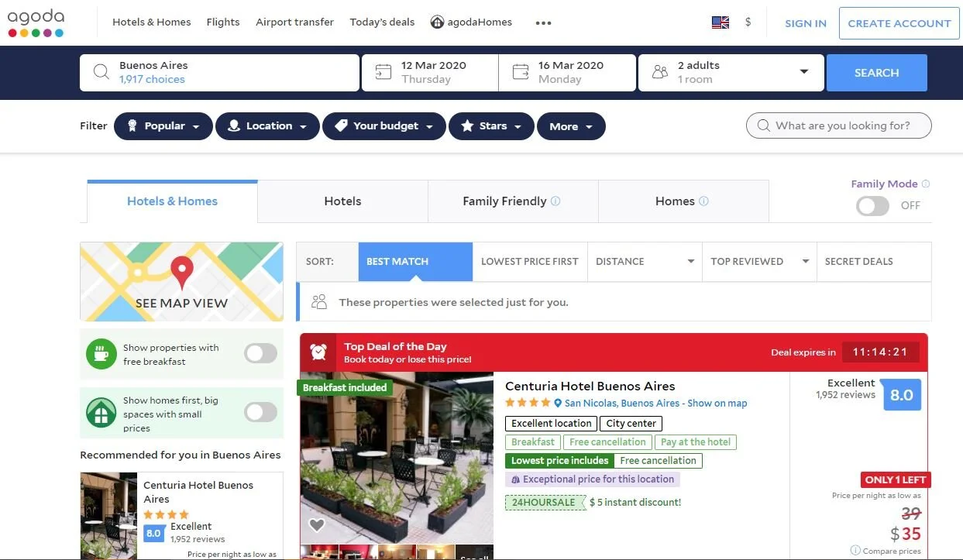963x560 pixels.
Task: Click the green homes-first house icon
Action: pyautogui.click(x=101, y=413)
